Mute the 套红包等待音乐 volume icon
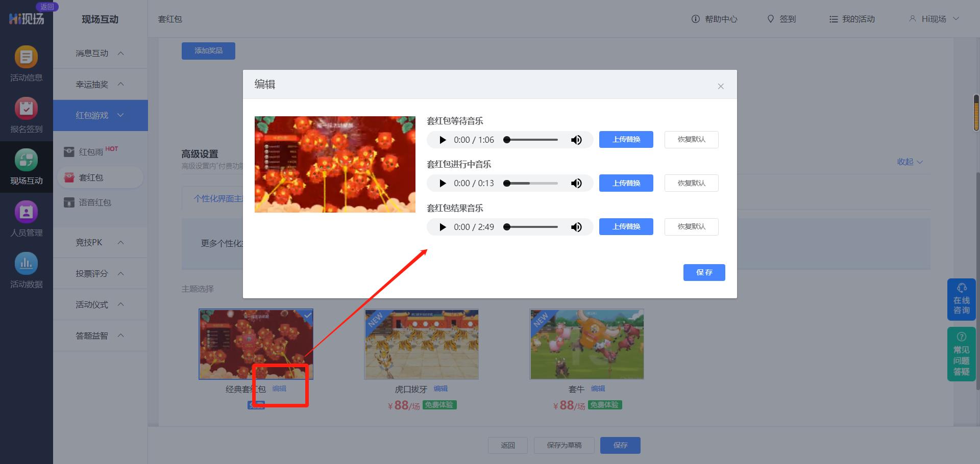The image size is (980, 464). pyautogui.click(x=576, y=140)
